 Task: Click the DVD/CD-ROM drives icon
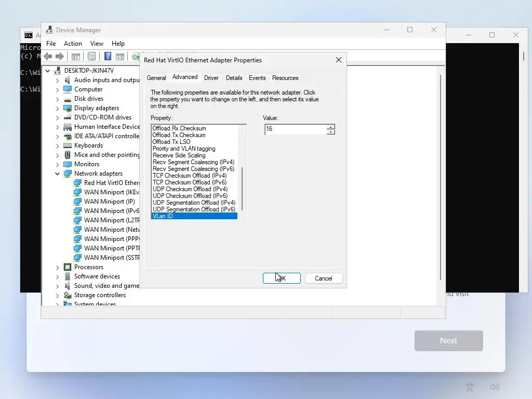pyautogui.click(x=68, y=117)
